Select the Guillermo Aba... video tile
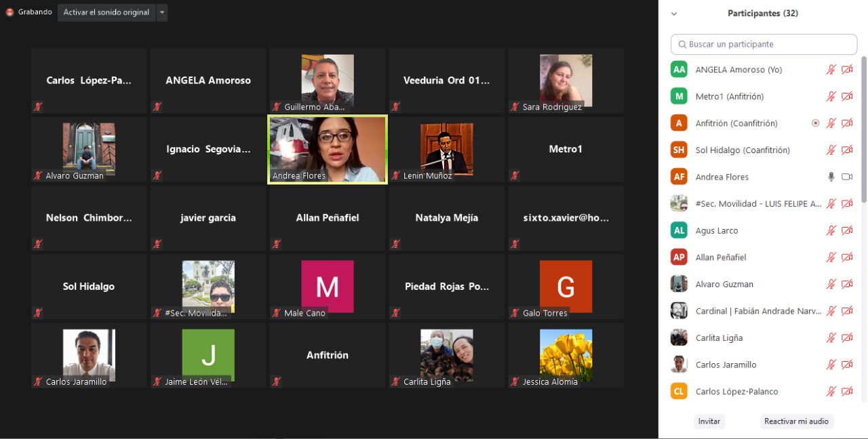The width and height of the screenshot is (868, 439). pyautogui.click(x=328, y=80)
